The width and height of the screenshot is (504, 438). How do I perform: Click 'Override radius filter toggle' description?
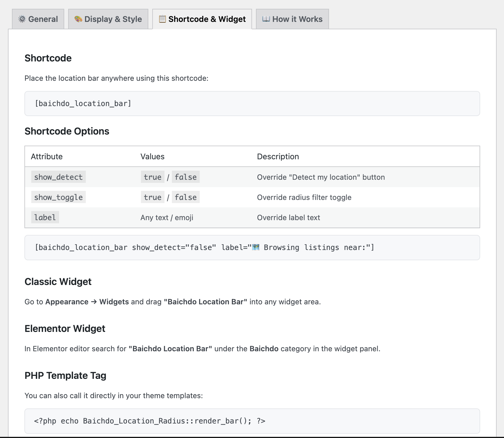point(304,197)
